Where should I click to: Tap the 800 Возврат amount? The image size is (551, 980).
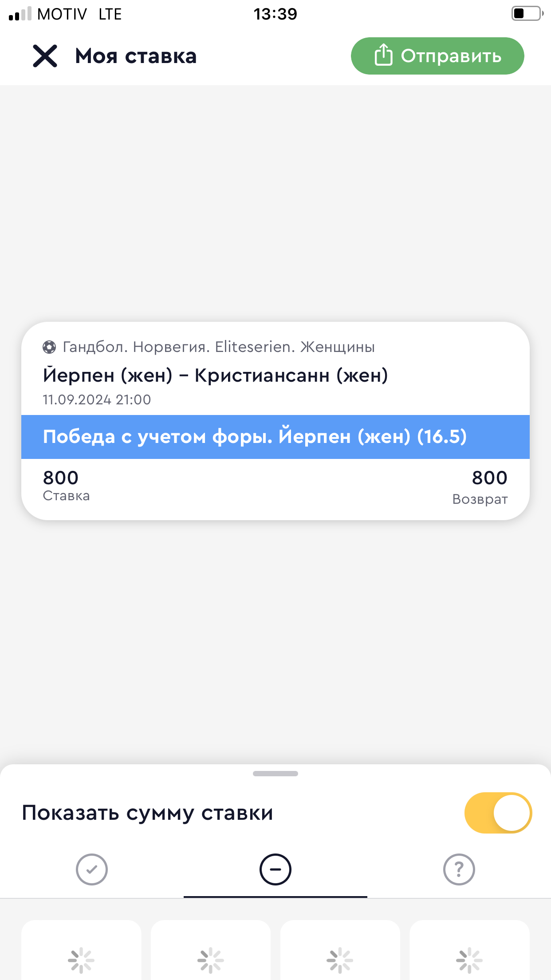click(x=489, y=478)
